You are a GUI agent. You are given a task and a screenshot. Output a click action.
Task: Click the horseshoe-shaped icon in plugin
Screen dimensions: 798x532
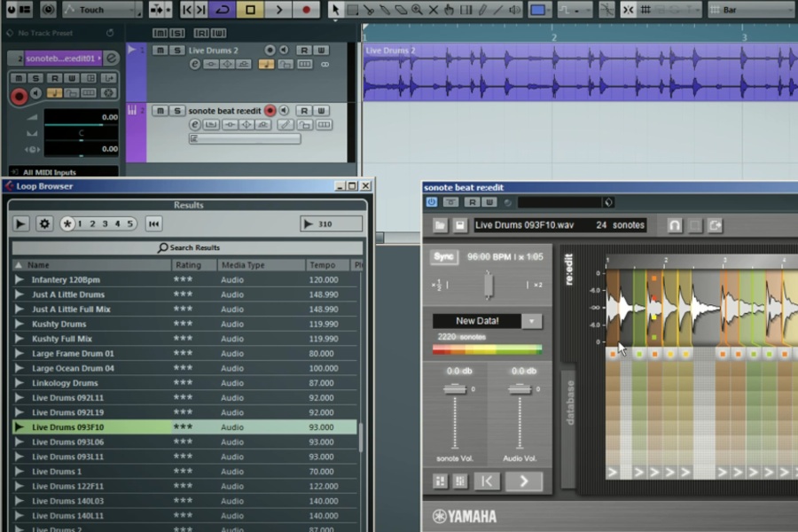coord(675,225)
